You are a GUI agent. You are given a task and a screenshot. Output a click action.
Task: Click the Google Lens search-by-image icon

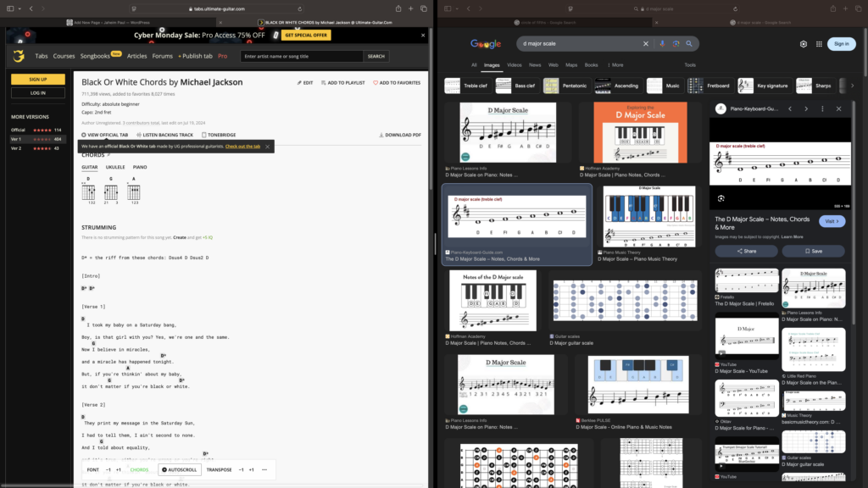(x=676, y=44)
